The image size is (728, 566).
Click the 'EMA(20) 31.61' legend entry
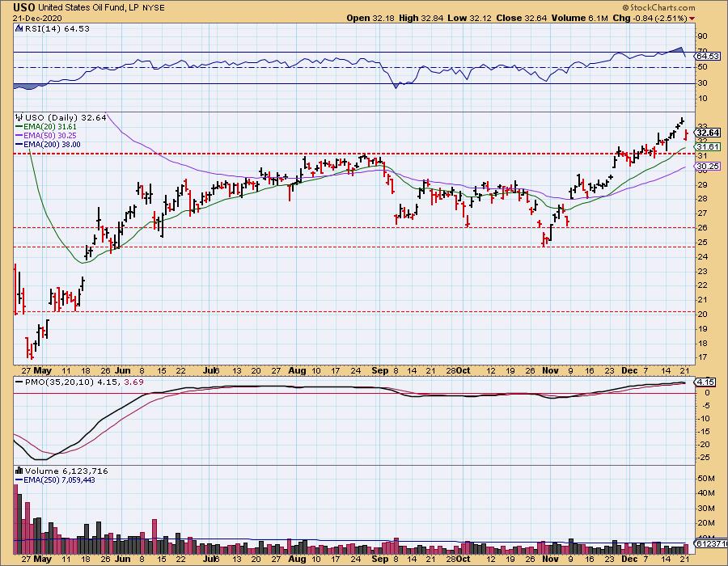pos(49,127)
